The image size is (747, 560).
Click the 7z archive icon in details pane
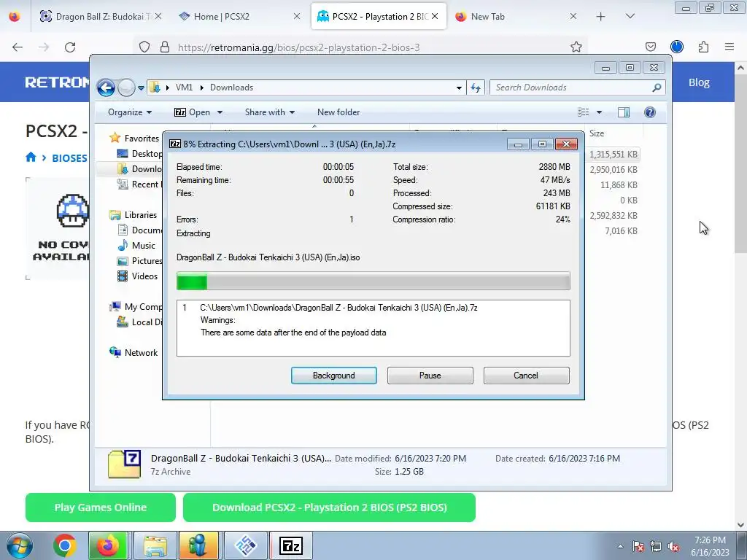pyautogui.click(x=124, y=464)
